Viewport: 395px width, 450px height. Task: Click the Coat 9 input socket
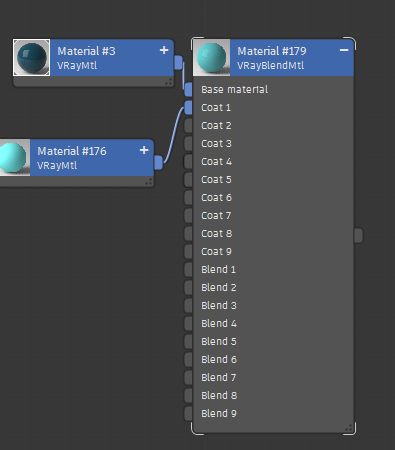pos(188,252)
